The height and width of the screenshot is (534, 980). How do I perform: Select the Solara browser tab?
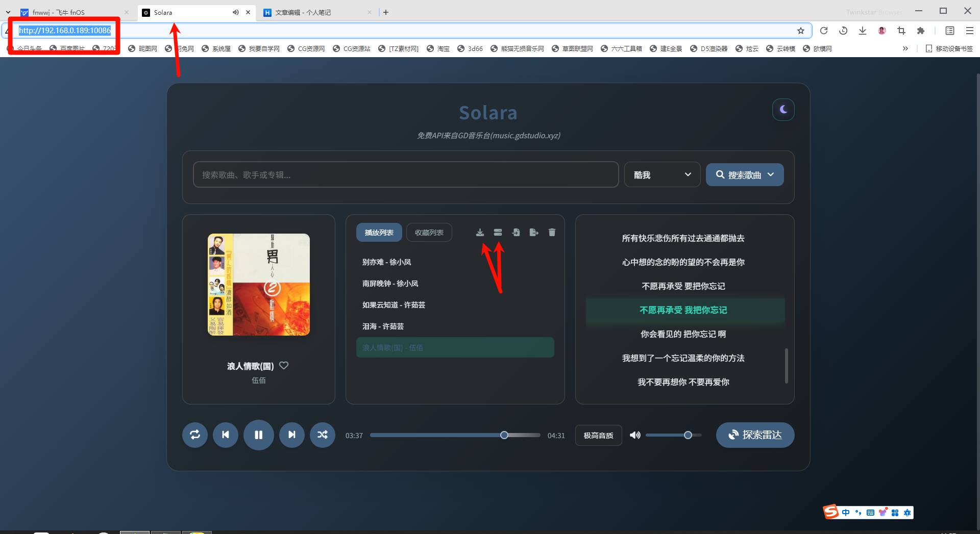[197, 12]
